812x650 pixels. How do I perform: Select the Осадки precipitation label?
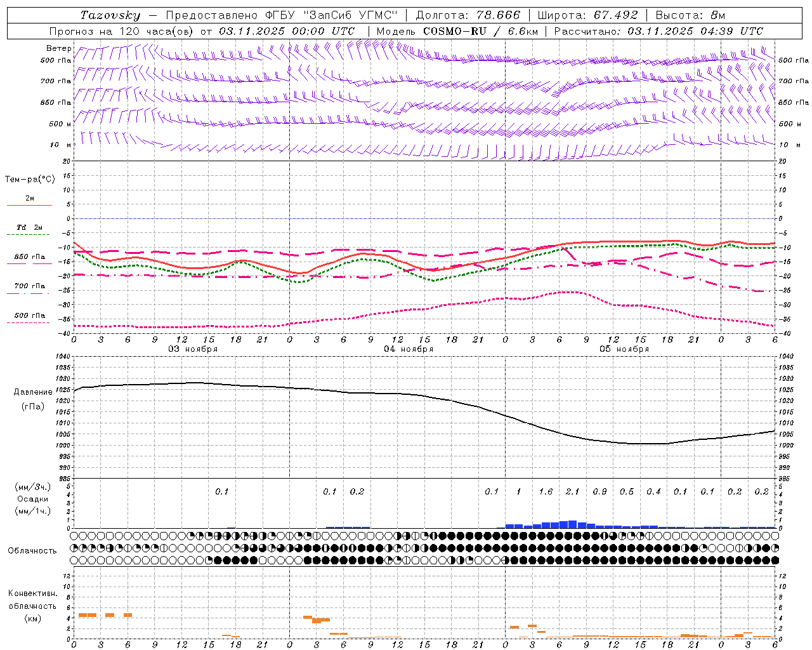tap(33, 499)
